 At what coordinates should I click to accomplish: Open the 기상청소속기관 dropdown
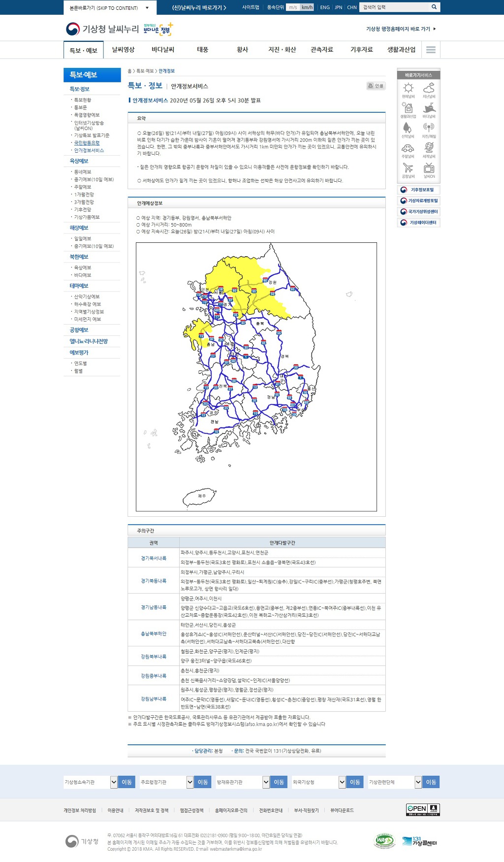click(x=91, y=782)
